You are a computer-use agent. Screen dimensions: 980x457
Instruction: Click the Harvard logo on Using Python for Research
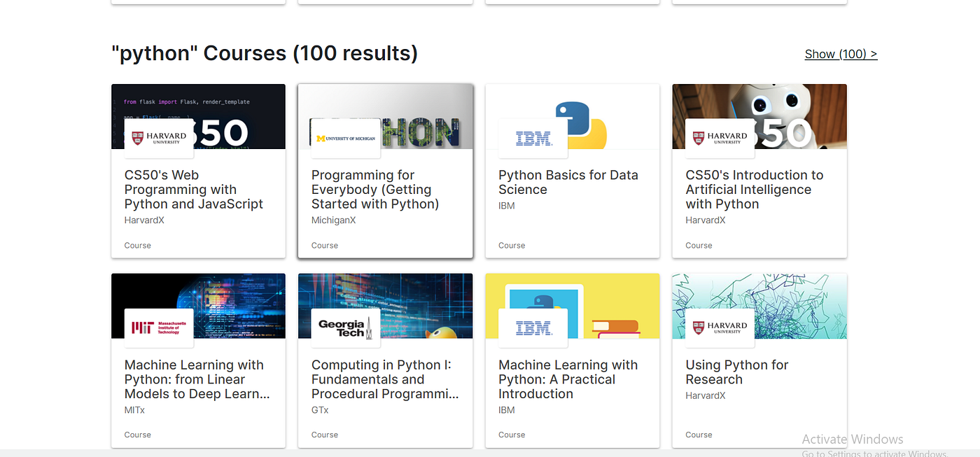click(720, 328)
